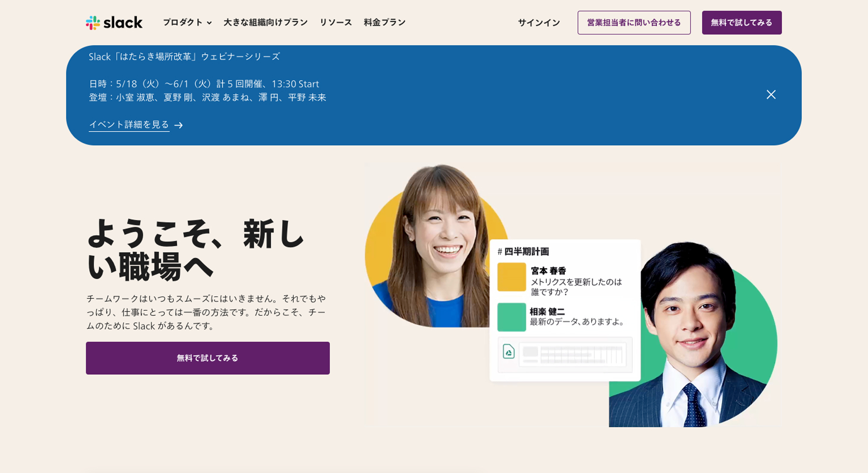The image size is (868, 473).
Task: Click the message メトリクスを更新したのは誰ですか？
Action: tap(576, 287)
